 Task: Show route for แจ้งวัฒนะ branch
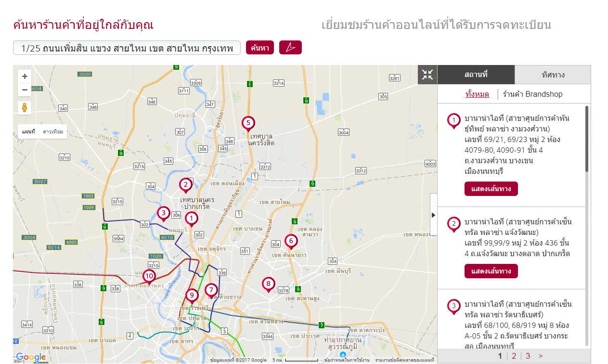[491, 271]
